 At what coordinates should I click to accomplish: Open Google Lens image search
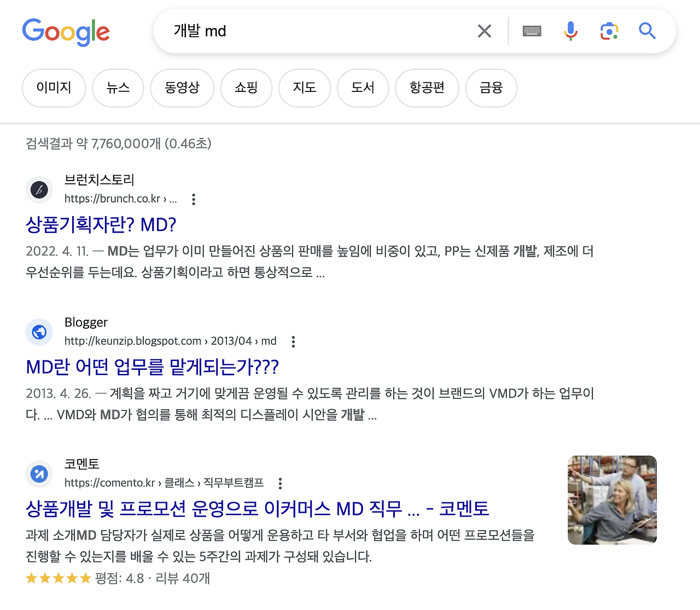[x=609, y=31]
